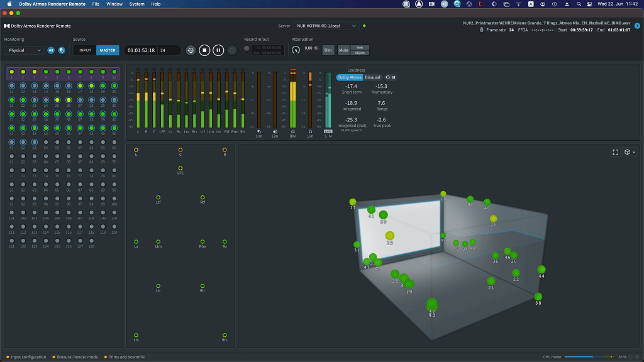The height and width of the screenshot is (362, 644).
Task: Click the L channel level meter
Action: 138,100
